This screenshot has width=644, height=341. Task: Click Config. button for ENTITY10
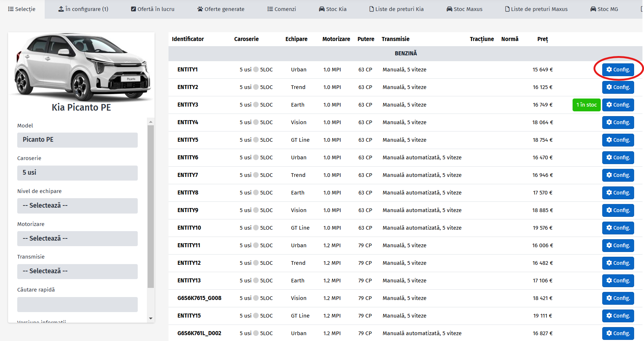coord(618,228)
